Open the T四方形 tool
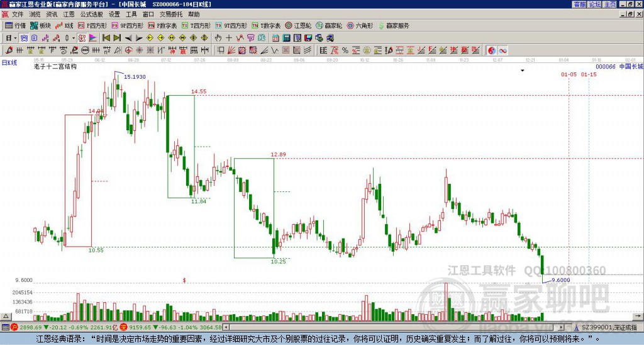This screenshot has width=644, height=345. tap(196, 25)
